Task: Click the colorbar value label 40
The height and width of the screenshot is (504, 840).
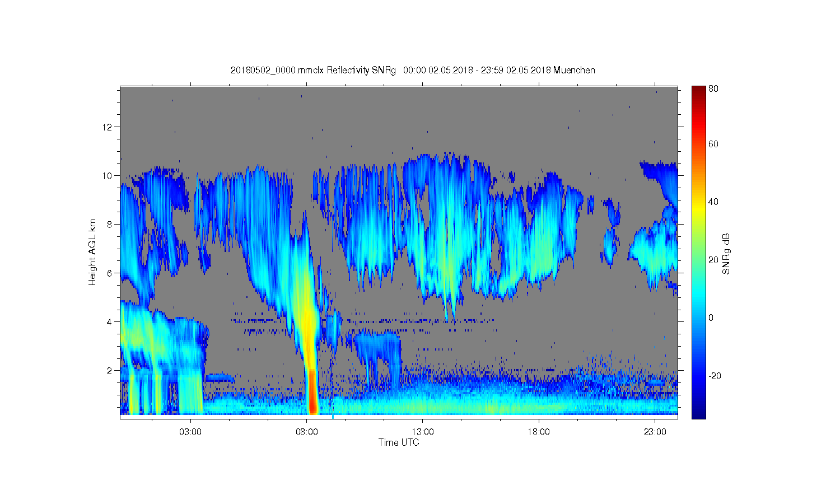Action: 713,202
